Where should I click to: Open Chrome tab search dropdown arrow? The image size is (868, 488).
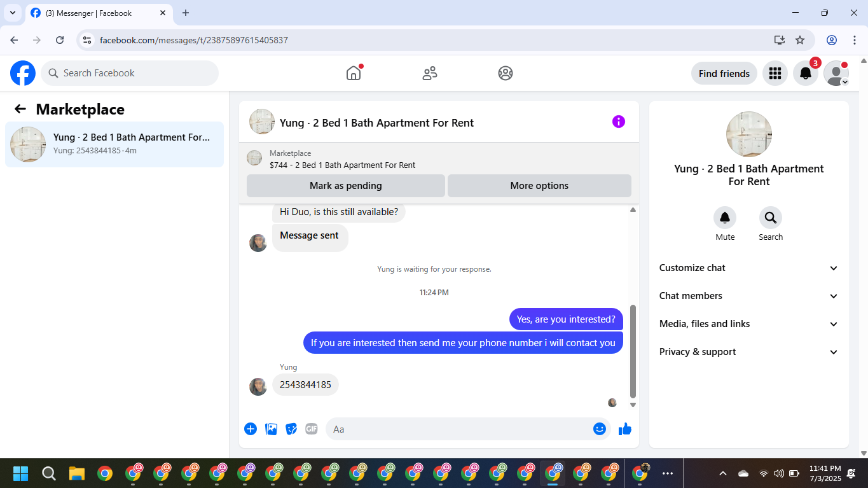pos(12,13)
